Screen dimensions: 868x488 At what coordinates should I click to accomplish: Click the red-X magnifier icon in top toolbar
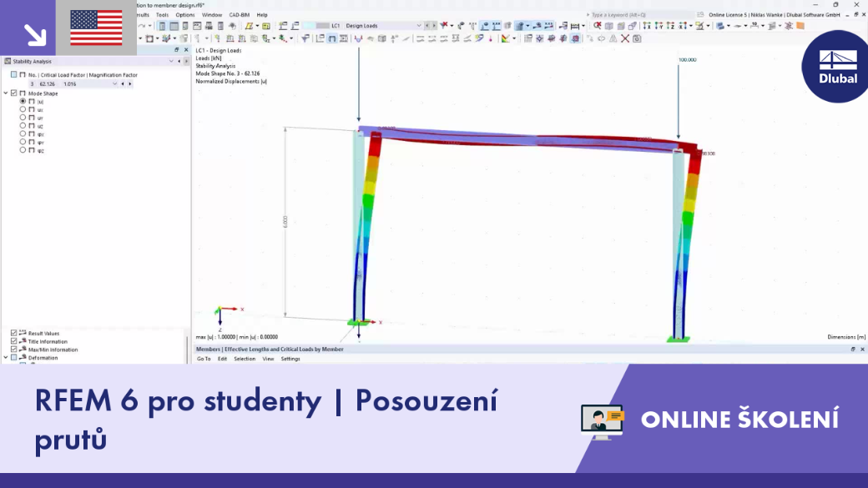[597, 26]
